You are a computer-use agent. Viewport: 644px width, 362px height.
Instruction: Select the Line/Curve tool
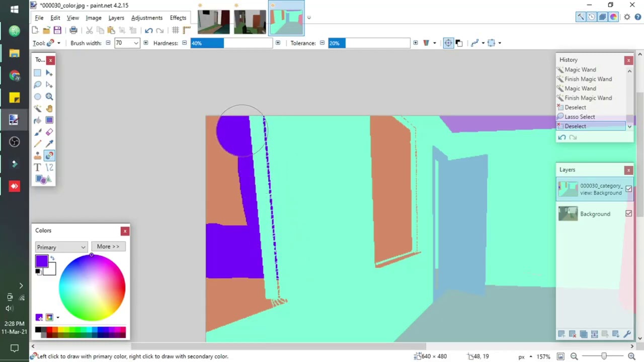pos(49,167)
